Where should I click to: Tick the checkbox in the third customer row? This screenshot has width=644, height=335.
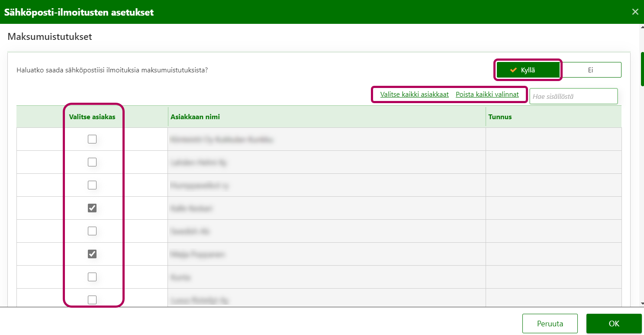[x=92, y=185]
